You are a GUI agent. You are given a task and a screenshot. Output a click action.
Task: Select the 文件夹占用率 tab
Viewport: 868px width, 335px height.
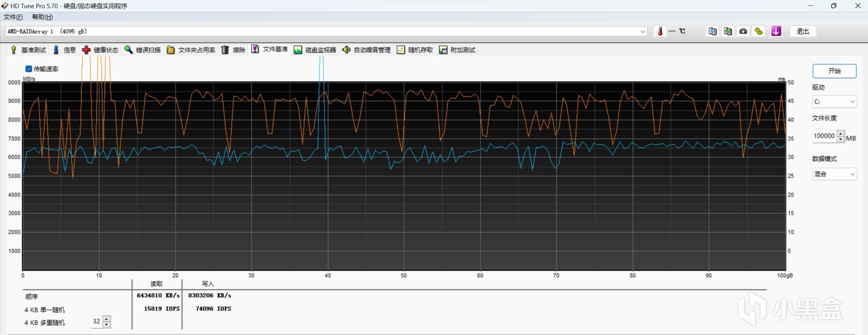191,50
